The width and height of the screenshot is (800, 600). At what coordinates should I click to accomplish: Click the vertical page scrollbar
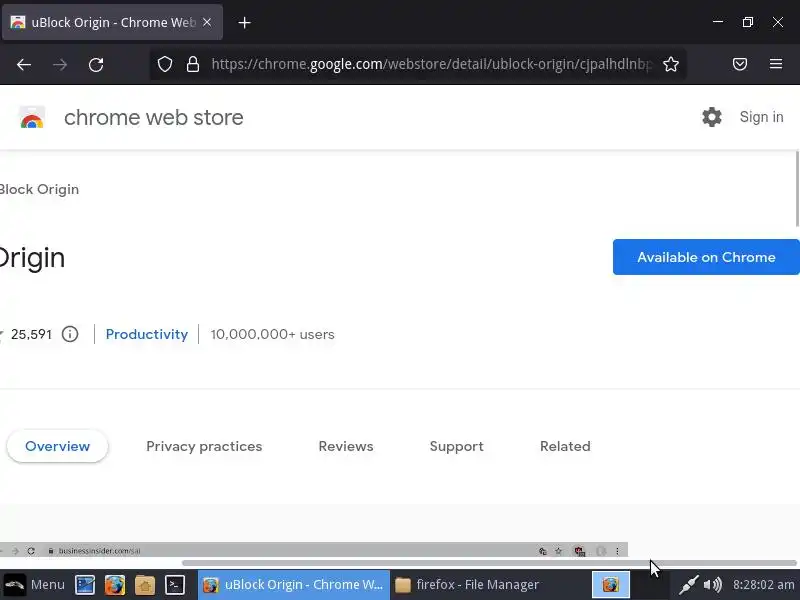point(797,189)
